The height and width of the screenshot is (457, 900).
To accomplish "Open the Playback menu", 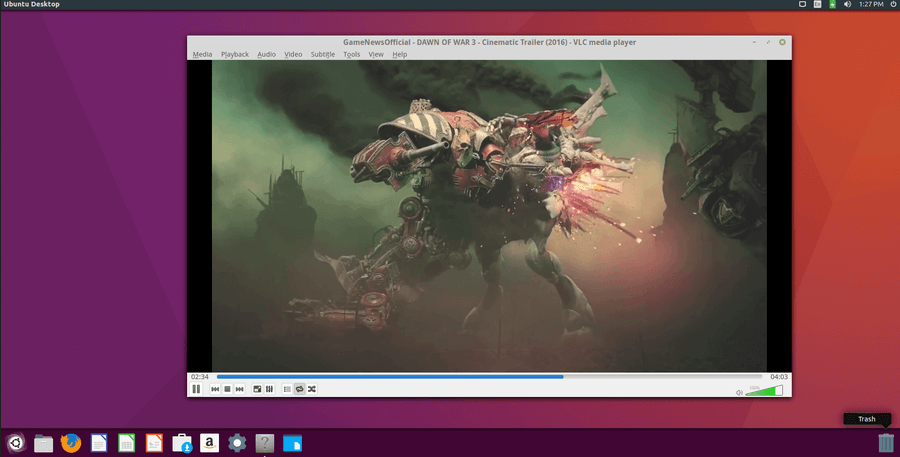I will click(x=235, y=54).
